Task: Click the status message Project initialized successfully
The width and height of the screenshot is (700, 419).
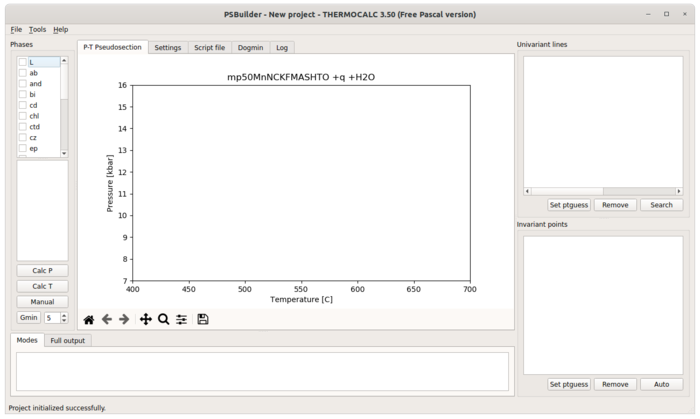Action: click(57, 408)
